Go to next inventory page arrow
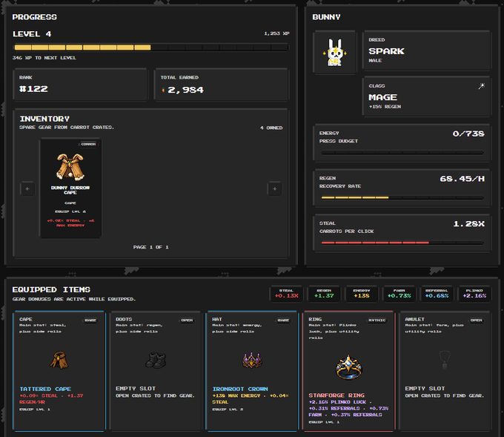This screenshot has width=504, height=437. pos(274,189)
